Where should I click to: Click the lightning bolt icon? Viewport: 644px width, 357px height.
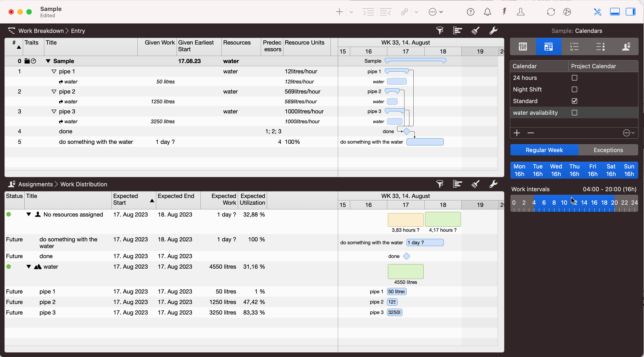[504, 12]
